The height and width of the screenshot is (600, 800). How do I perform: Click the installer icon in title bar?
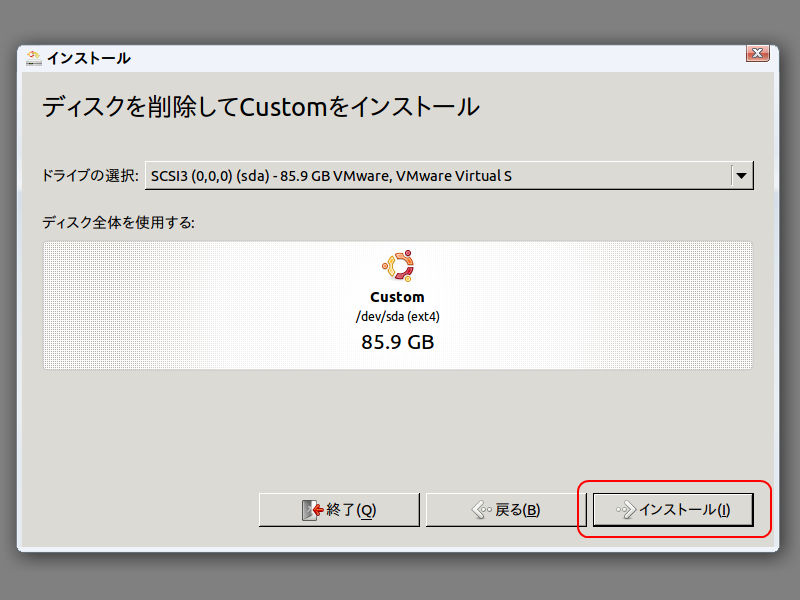tap(34, 58)
